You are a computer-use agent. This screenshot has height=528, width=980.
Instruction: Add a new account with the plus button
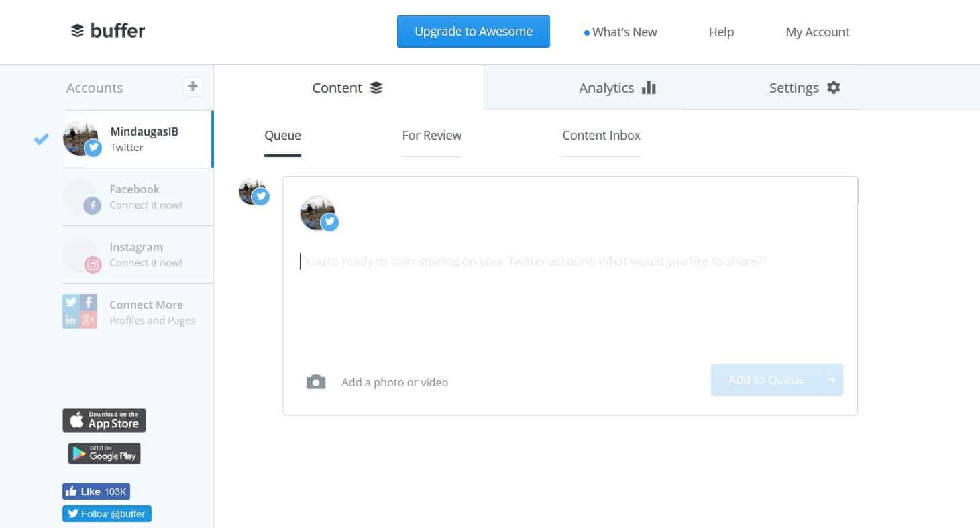point(193,87)
